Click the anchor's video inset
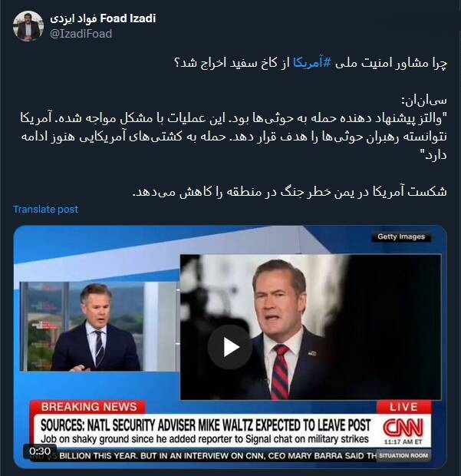The height and width of the screenshot is (476, 461). pyautogui.click(x=98, y=326)
